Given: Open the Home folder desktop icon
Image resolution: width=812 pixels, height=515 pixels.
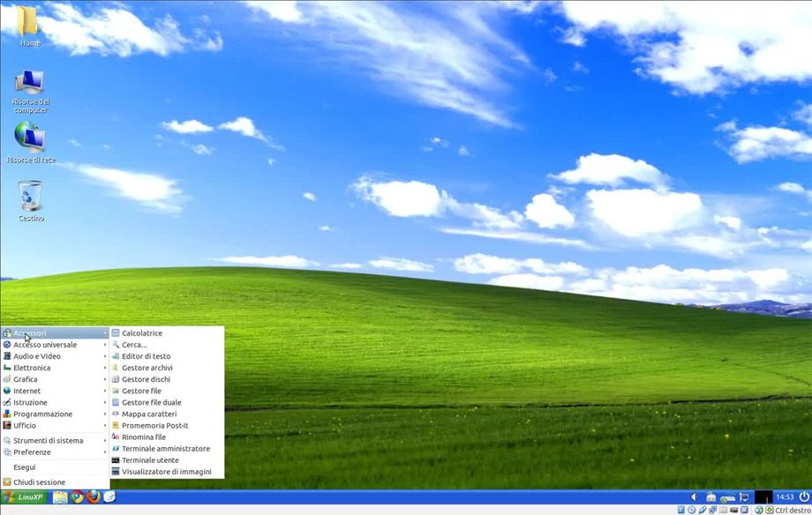Looking at the screenshot, I should pyautogui.click(x=28, y=26).
